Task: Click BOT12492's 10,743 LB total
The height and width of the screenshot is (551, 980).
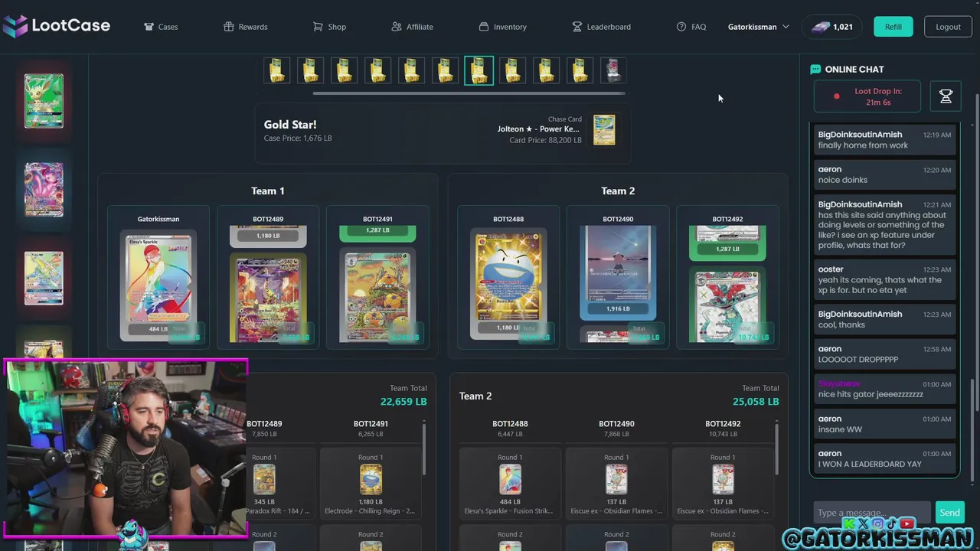Action: coord(723,434)
